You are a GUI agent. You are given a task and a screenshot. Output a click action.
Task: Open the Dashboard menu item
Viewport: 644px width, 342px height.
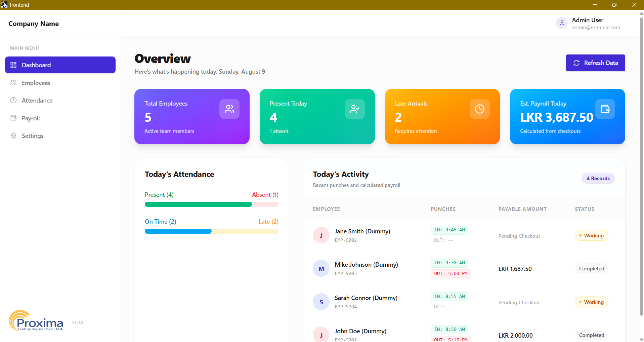coord(60,65)
